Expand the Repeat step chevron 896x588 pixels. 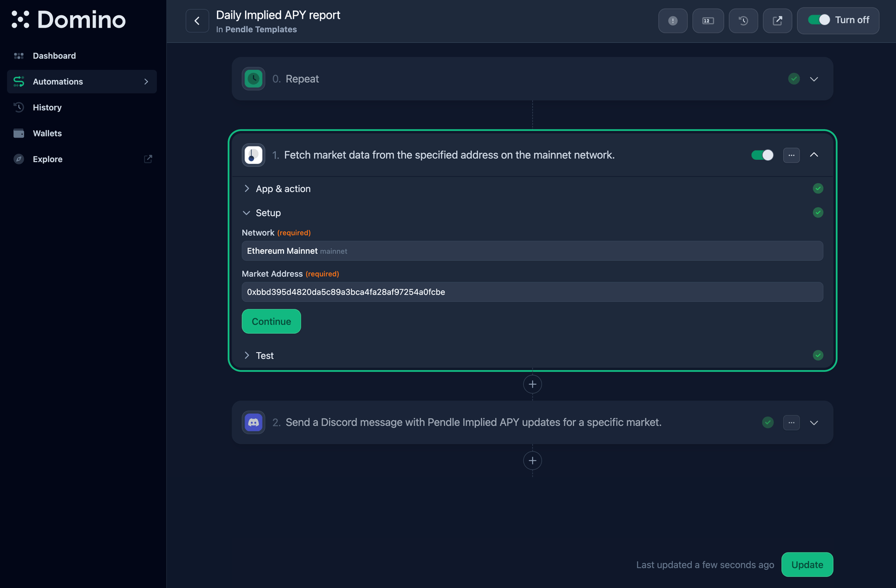814,79
